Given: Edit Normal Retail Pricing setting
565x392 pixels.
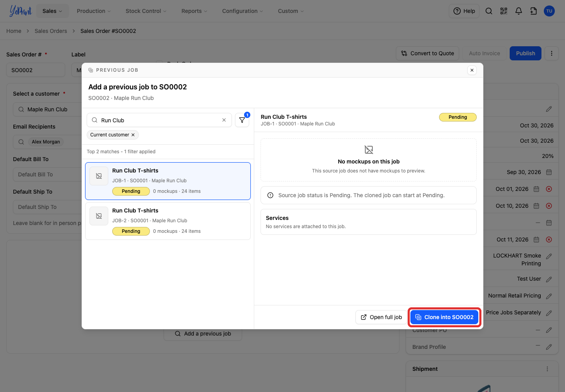Looking at the screenshot, I should pos(549,296).
